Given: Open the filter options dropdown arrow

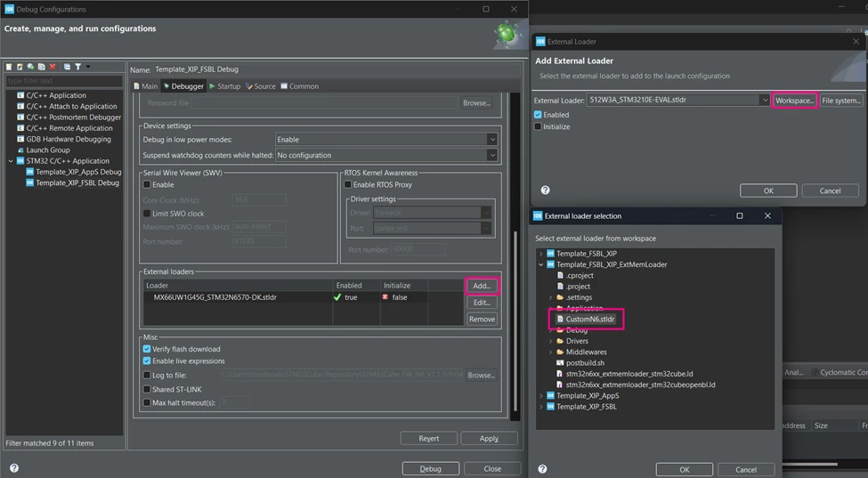Looking at the screenshot, I should 88,67.
